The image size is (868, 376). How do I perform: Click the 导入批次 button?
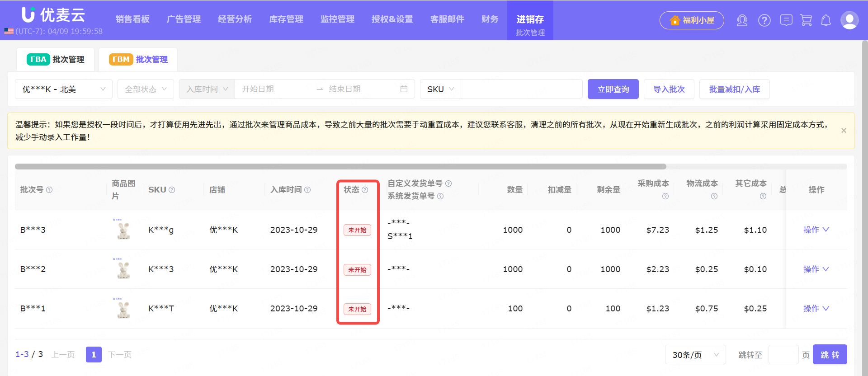point(669,89)
